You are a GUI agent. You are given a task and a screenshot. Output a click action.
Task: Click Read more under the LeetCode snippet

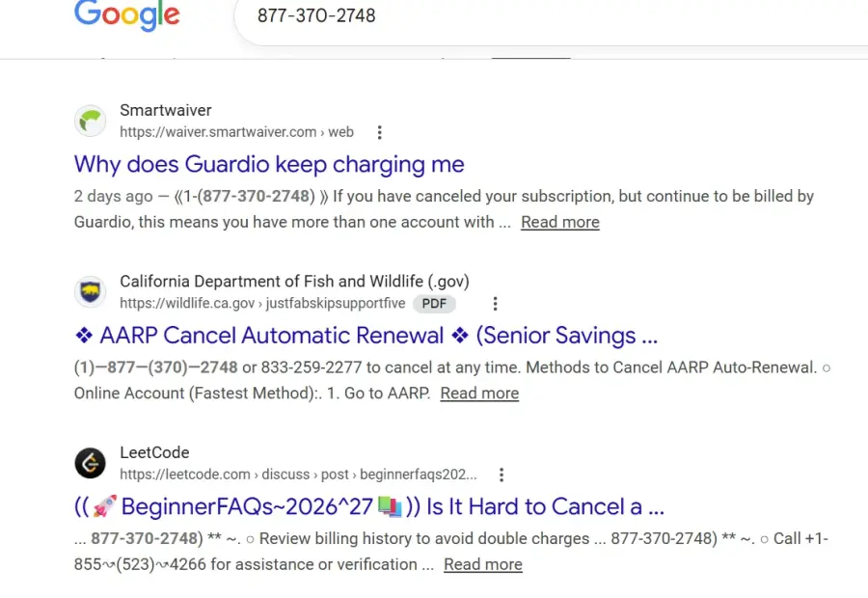[483, 564]
